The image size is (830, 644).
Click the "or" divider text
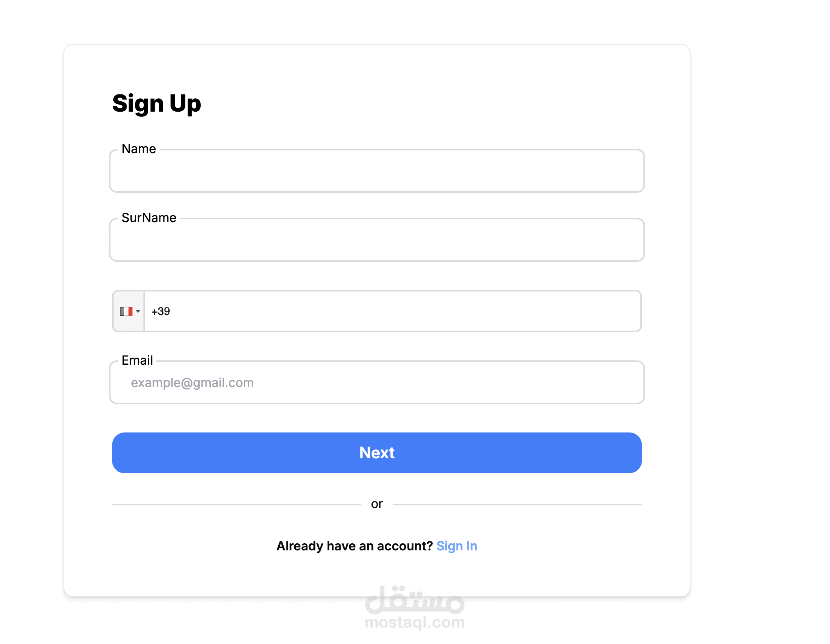(377, 504)
